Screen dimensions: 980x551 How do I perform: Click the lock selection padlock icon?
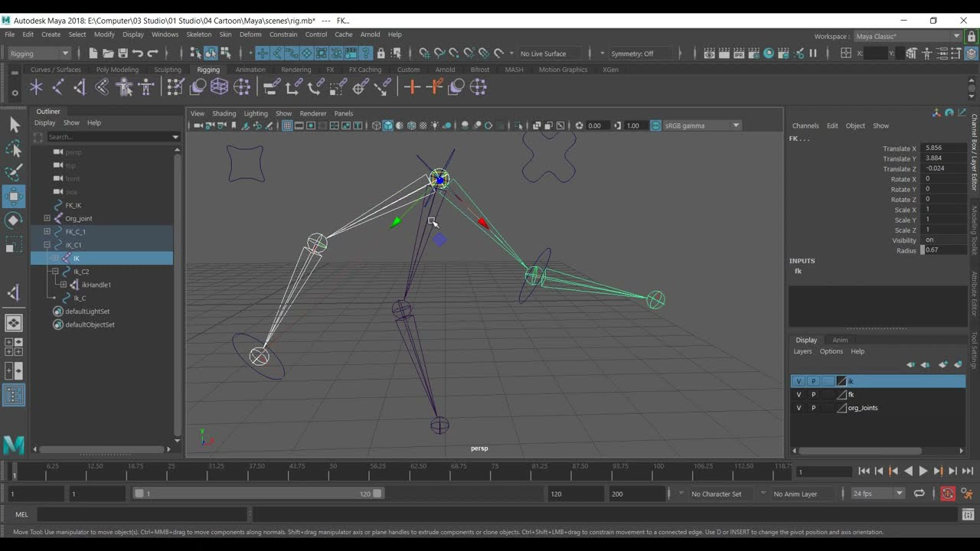coord(381,54)
